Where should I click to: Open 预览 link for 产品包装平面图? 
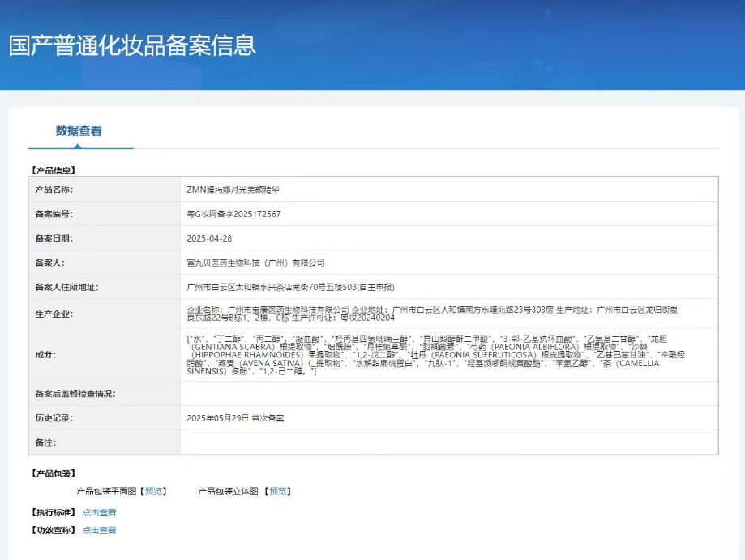pyautogui.click(x=154, y=491)
